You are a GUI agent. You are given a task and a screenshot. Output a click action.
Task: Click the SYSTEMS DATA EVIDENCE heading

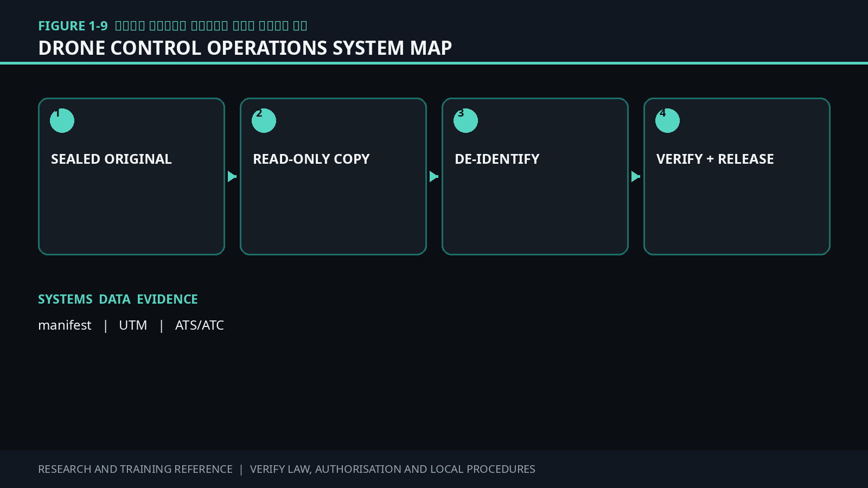pyautogui.click(x=118, y=299)
